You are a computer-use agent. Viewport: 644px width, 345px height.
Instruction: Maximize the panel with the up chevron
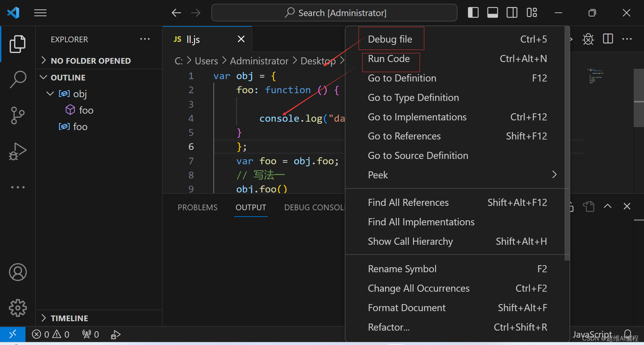(x=607, y=206)
